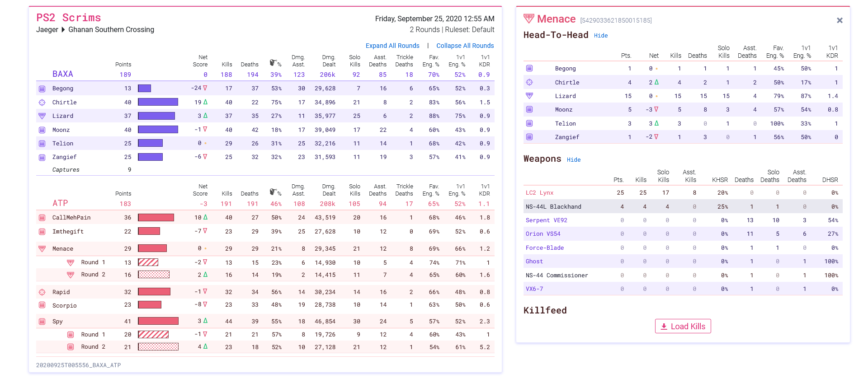Click the PS2 Scrims title
868x383 pixels.
(69, 18)
